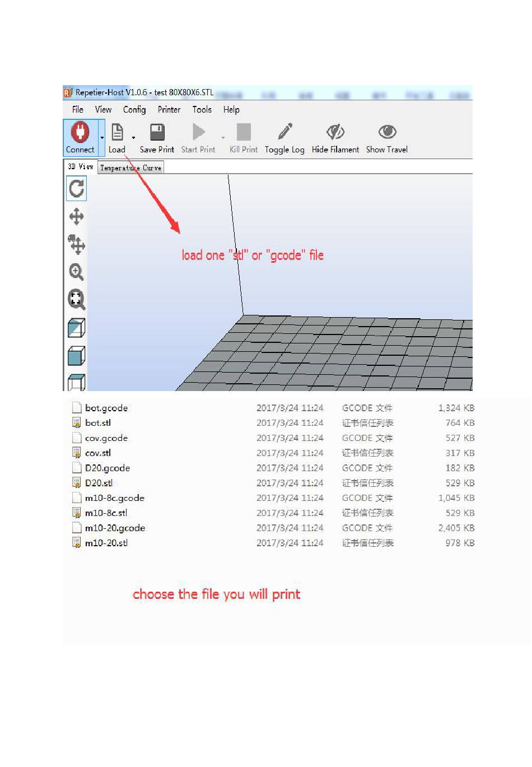This screenshot has height=767, width=532.
Task: Open the Printer menu
Action: click(x=169, y=109)
